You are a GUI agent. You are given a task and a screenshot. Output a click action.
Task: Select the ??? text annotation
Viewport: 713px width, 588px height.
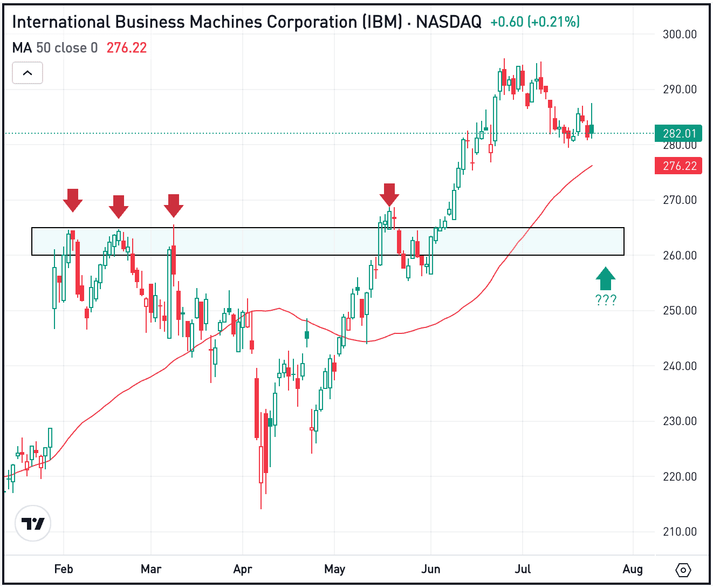pos(606,300)
